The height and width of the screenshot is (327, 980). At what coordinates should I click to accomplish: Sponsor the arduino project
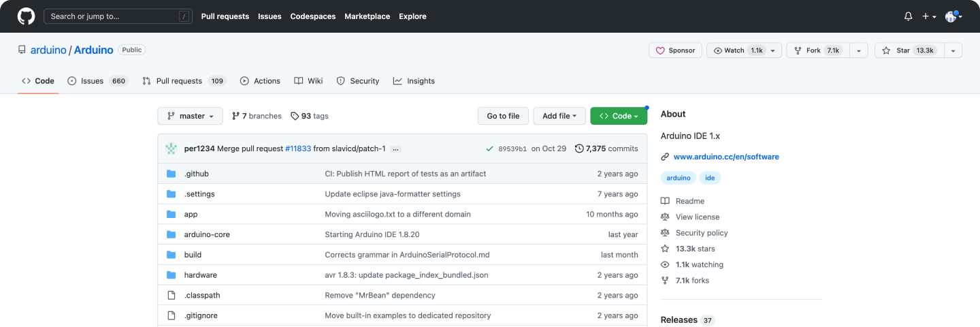[675, 50]
